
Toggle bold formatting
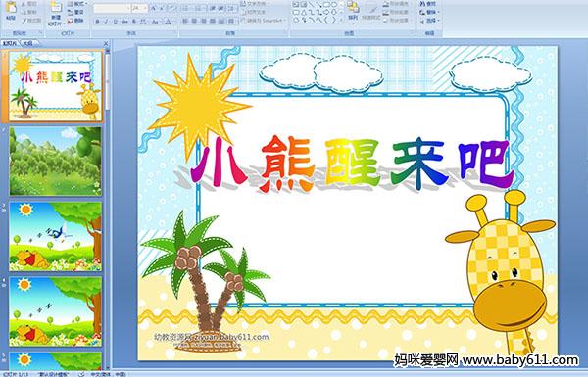[x=97, y=22]
